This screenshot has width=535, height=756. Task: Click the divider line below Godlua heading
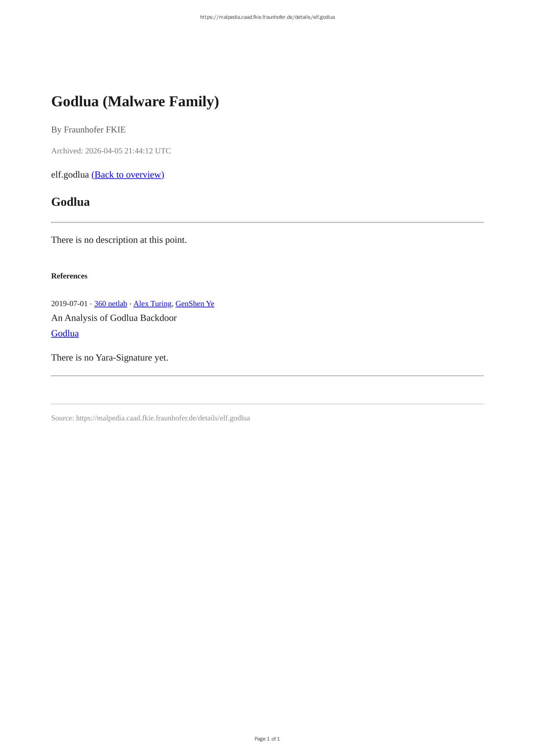(267, 223)
